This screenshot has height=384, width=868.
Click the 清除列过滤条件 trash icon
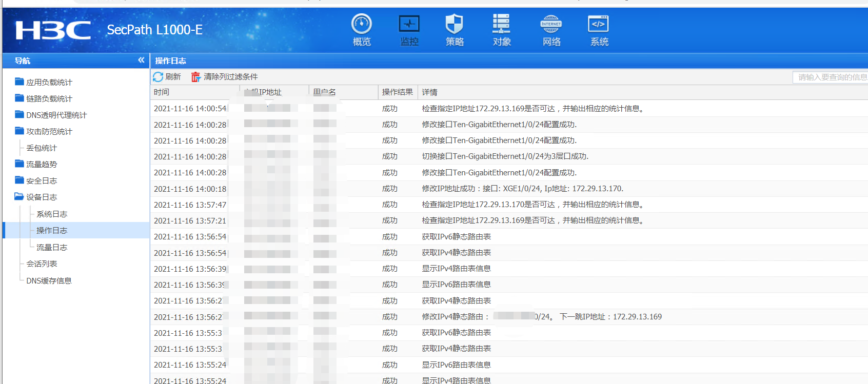(195, 77)
